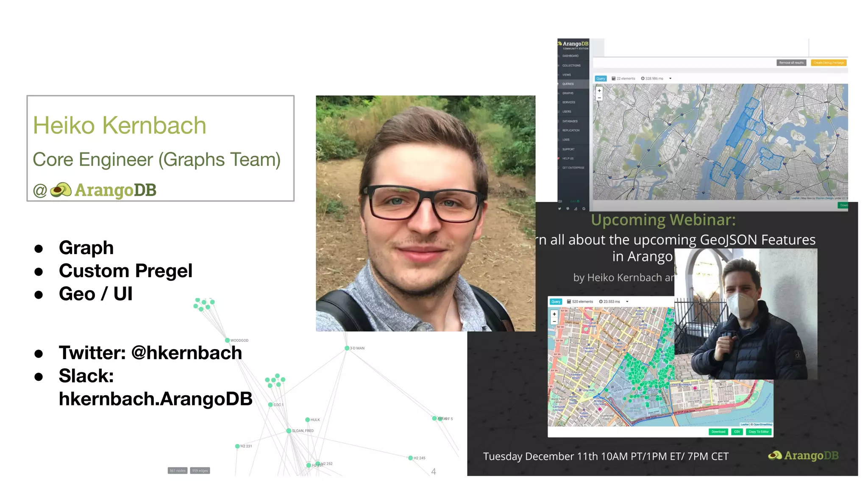
Task: Open DASHBOARD in the ArangoDB sidebar
Action: coord(570,56)
